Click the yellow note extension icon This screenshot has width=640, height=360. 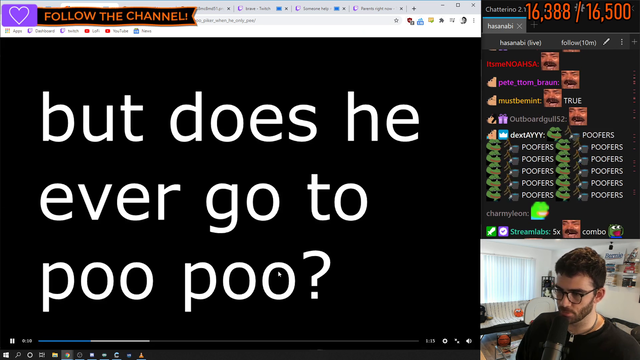[431, 20]
